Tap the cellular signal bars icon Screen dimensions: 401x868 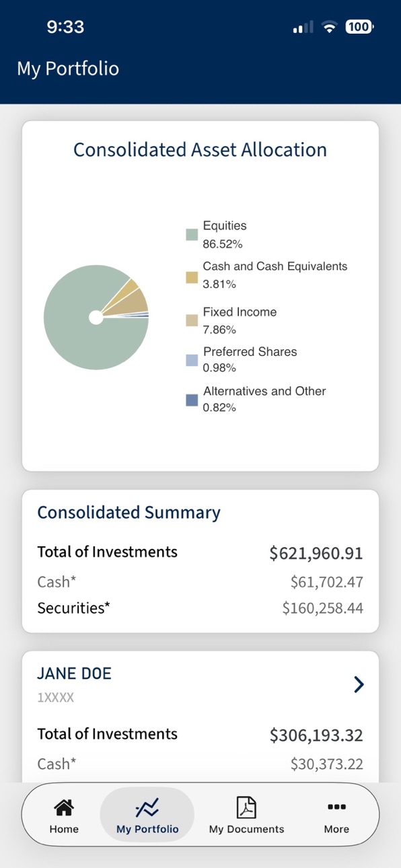coord(303,28)
